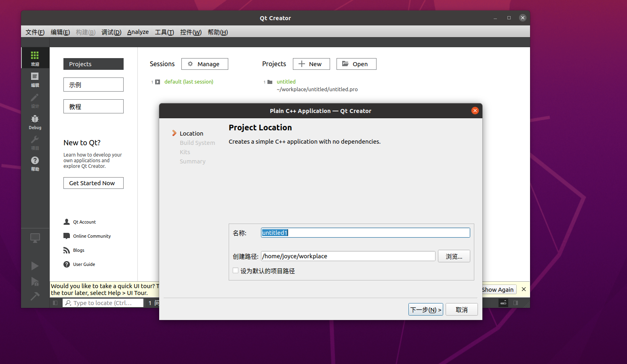Viewport: 627px width, 364px height.
Task: Click the Start Debugging run icon
Action: pyautogui.click(x=35, y=281)
